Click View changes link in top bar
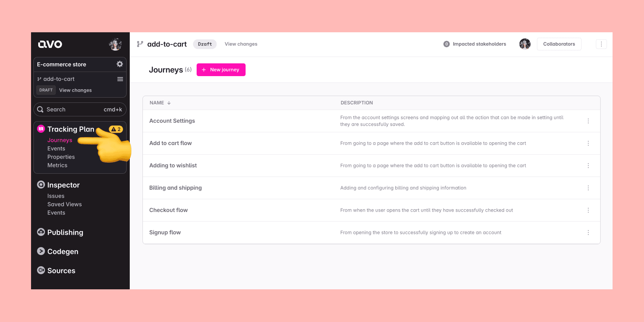This screenshot has height=322, width=644. (241, 44)
